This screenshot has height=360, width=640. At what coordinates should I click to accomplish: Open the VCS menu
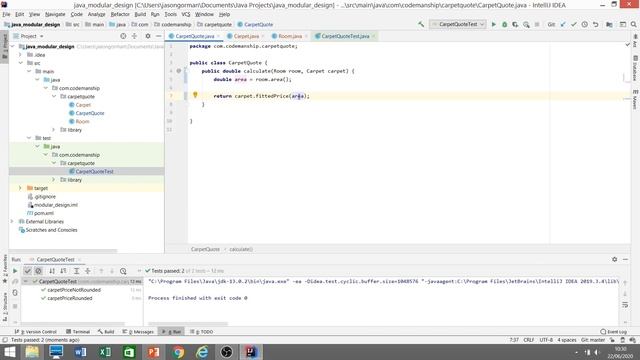point(186,14)
